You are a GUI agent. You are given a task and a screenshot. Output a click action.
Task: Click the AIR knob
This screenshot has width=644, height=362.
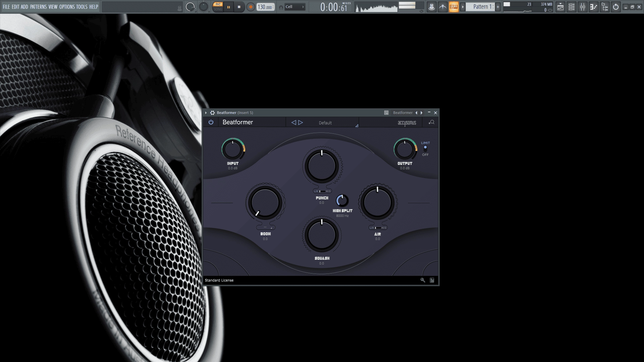tap(377, 203)
